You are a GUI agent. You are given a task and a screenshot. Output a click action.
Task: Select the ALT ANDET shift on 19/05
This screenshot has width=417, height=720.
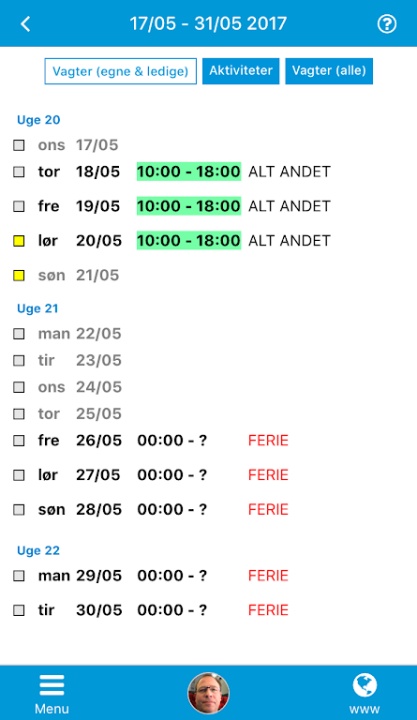click(289, 206)
